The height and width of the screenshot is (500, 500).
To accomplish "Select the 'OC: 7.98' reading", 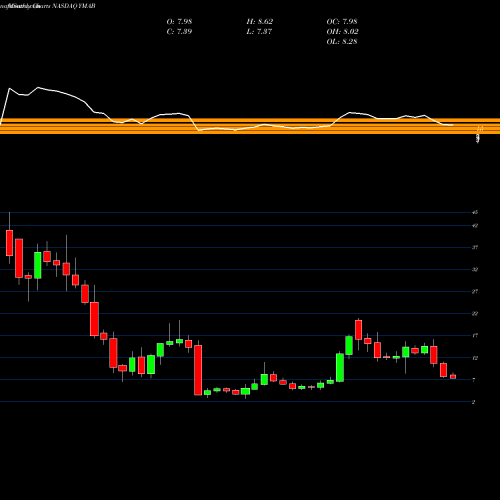I will coord(342,21).
